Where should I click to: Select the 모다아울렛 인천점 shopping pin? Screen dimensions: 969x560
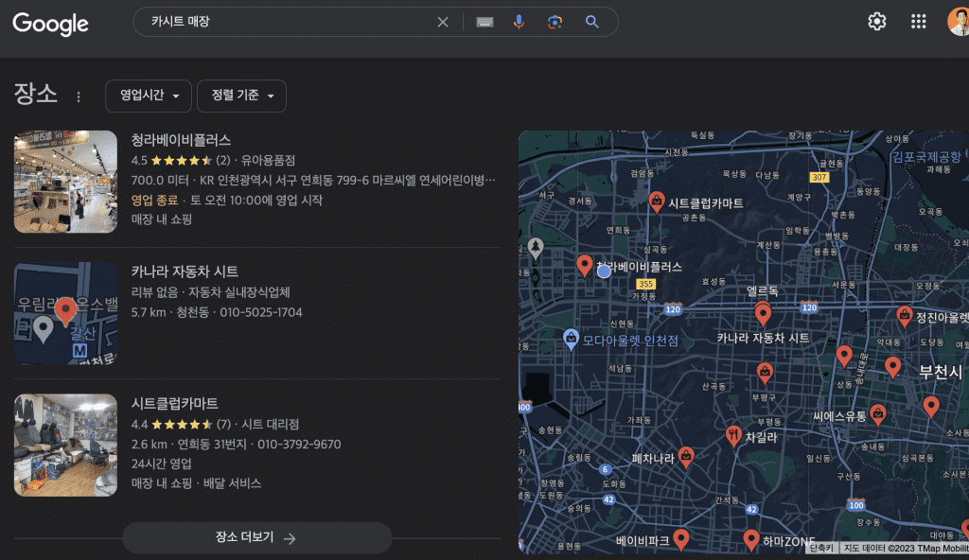571,340
